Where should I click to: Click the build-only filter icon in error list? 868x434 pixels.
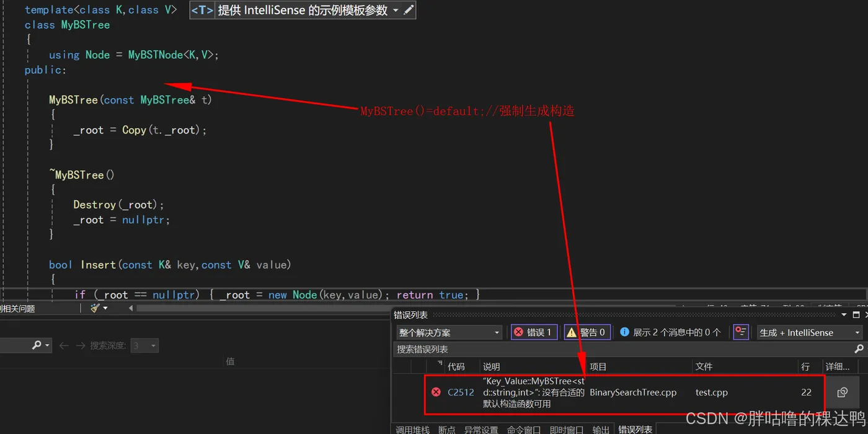click(x=741, y=332)
